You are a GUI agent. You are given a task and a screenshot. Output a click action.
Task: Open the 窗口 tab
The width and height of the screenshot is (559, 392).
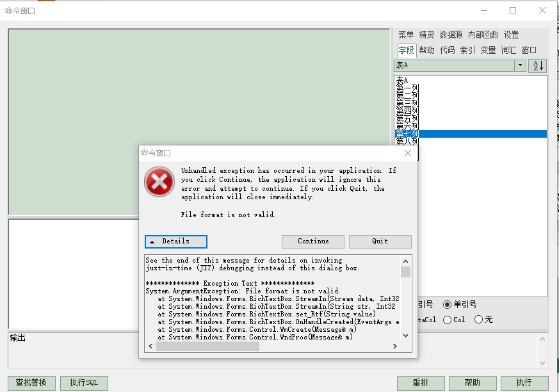click(529, 50)
